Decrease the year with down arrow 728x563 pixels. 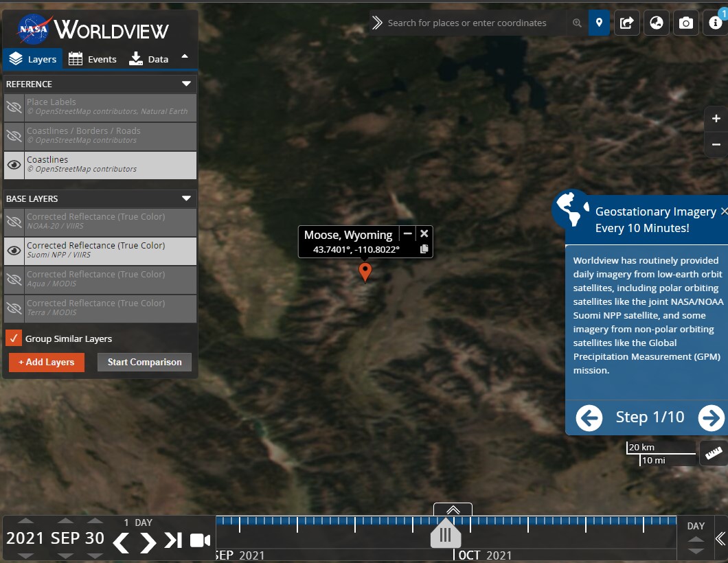(x=25, y=555)
